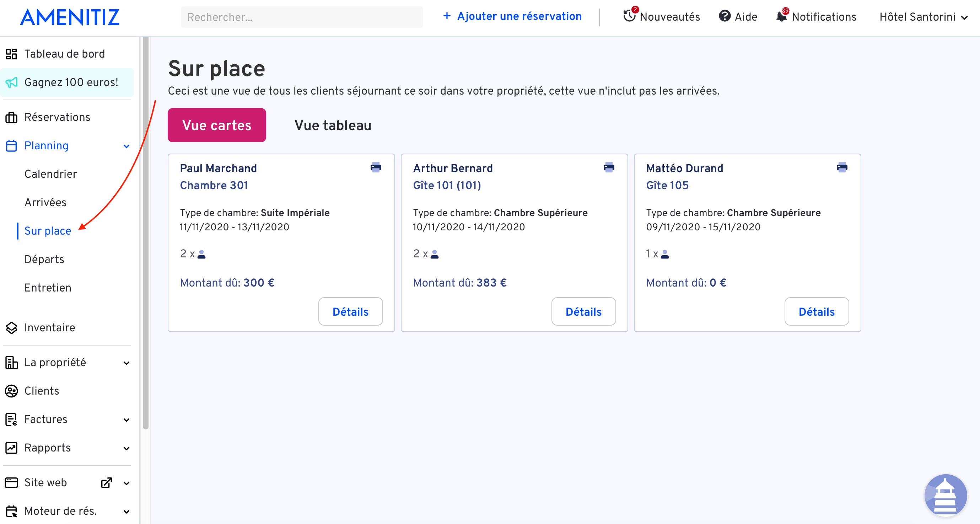
Task: Expand the Rapports submenu
Action: coord(127,448)
